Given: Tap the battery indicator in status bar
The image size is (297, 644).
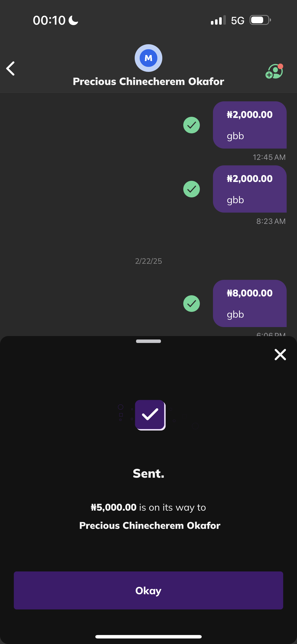Looking at the screenshot, I should (x=260, y=20).
